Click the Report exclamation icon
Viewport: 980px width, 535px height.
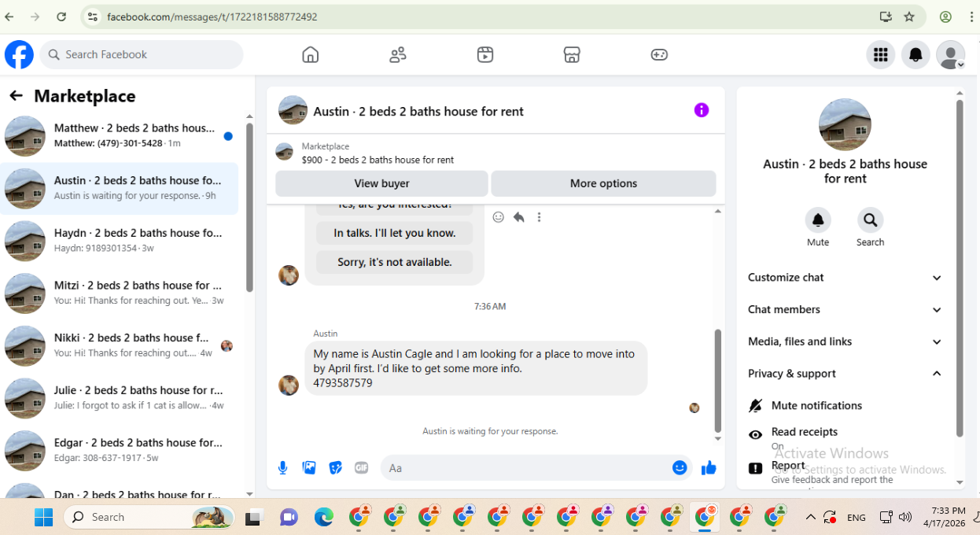coord(755,468)
